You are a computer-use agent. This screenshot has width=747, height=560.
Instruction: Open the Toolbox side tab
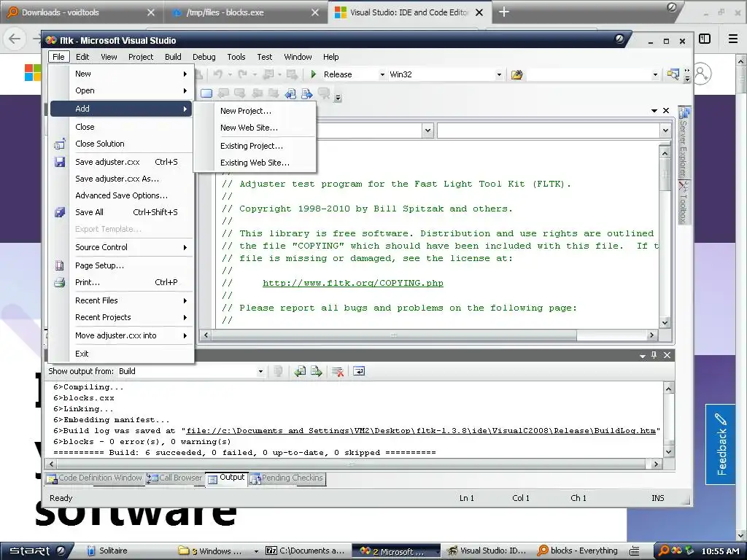684,201
